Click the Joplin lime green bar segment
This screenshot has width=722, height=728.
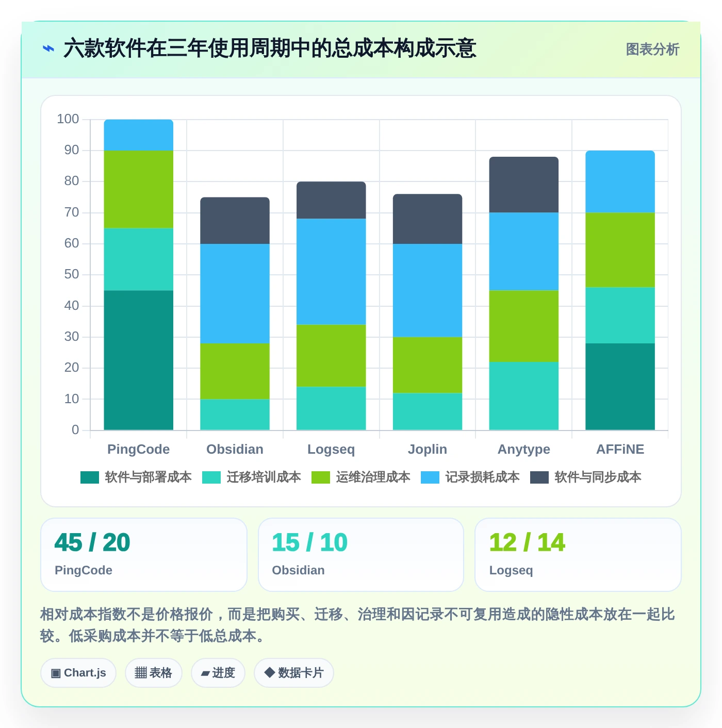click(428, 365)
